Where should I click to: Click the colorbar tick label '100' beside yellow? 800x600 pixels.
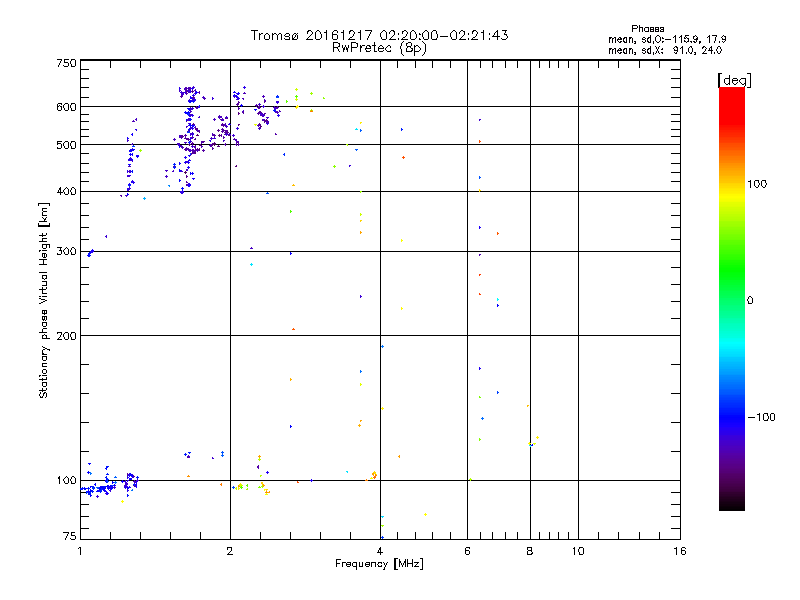click(757, 184)
